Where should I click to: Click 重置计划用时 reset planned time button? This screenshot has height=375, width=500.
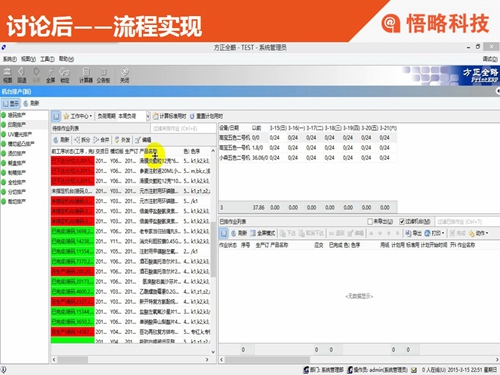coord(206,116)
